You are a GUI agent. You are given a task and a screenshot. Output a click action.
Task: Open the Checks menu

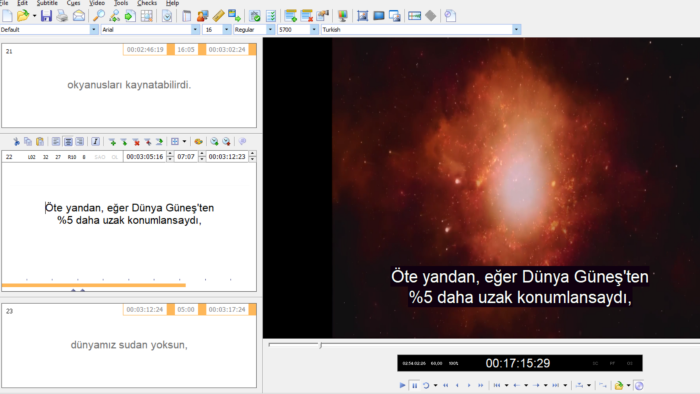tap(147, 3)
